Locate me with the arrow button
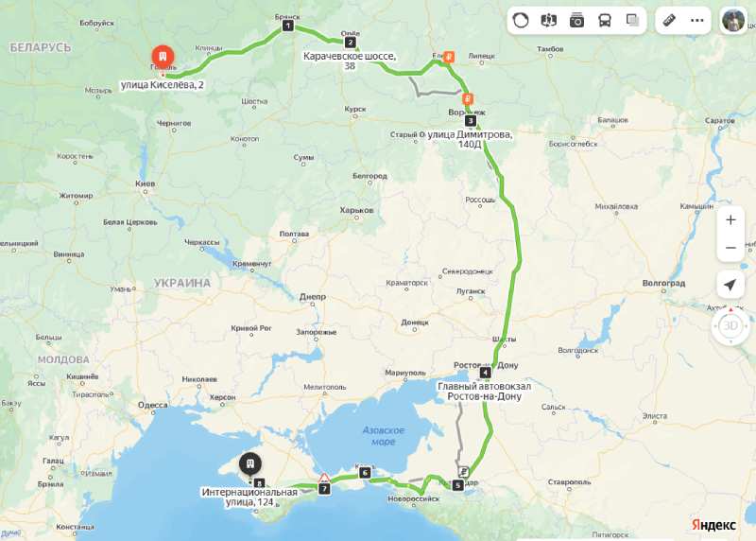Screen dimensions: 756x541 (x=730, y=285)
